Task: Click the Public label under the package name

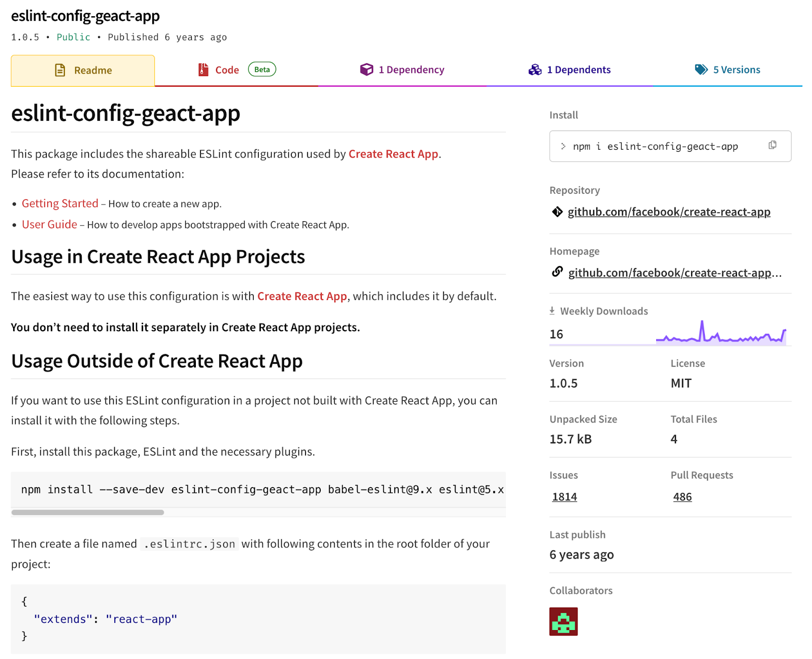Action: coord(73,37)
